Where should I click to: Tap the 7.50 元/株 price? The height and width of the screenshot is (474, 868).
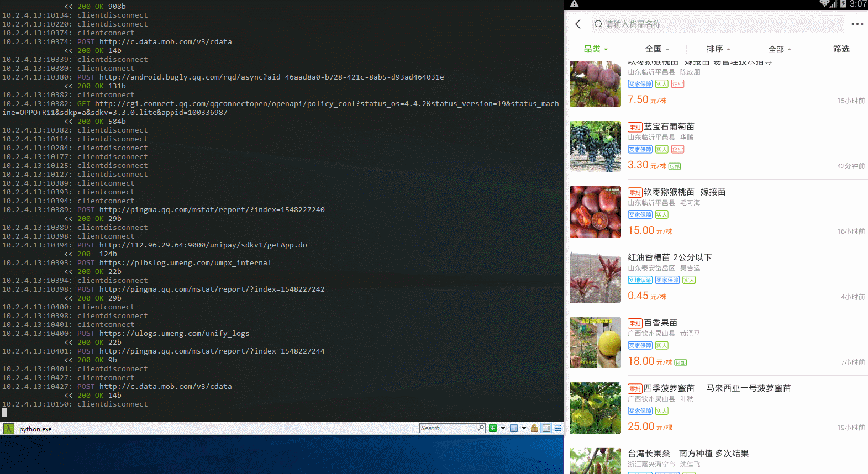coord(647,99)
